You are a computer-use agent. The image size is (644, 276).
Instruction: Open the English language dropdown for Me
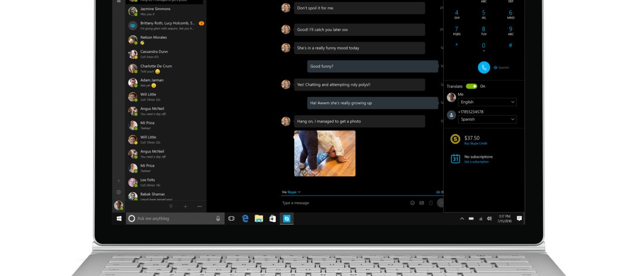coord(487,102)
